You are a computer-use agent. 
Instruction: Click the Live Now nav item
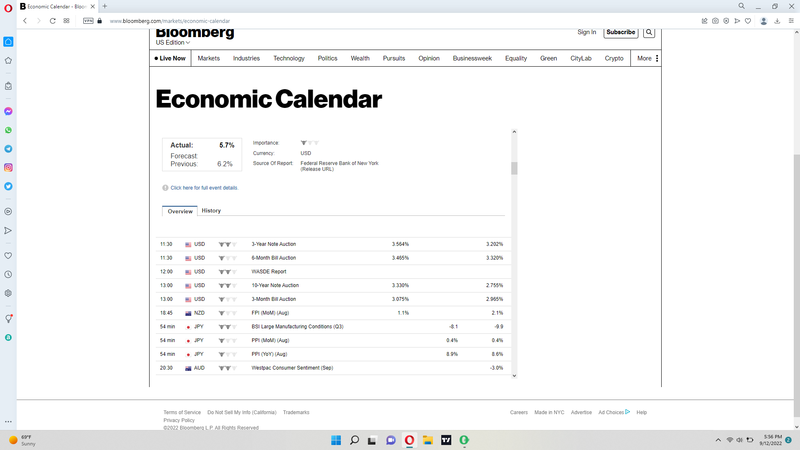(x=170, y=59)
